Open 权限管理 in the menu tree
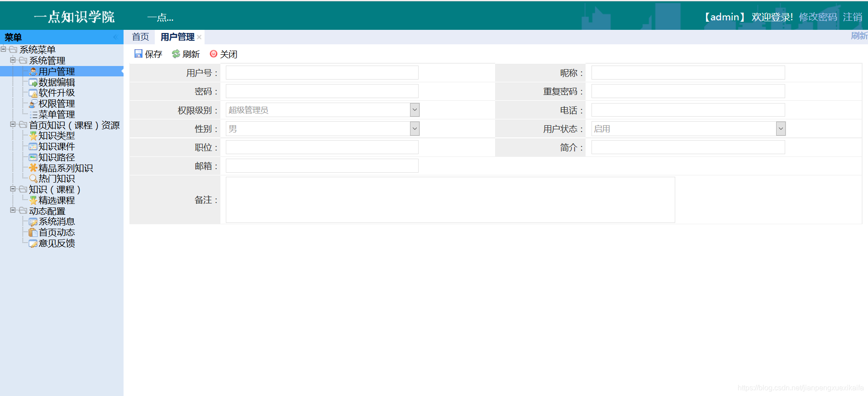This screenshot has width=868, height=396. tap(57, 104)
